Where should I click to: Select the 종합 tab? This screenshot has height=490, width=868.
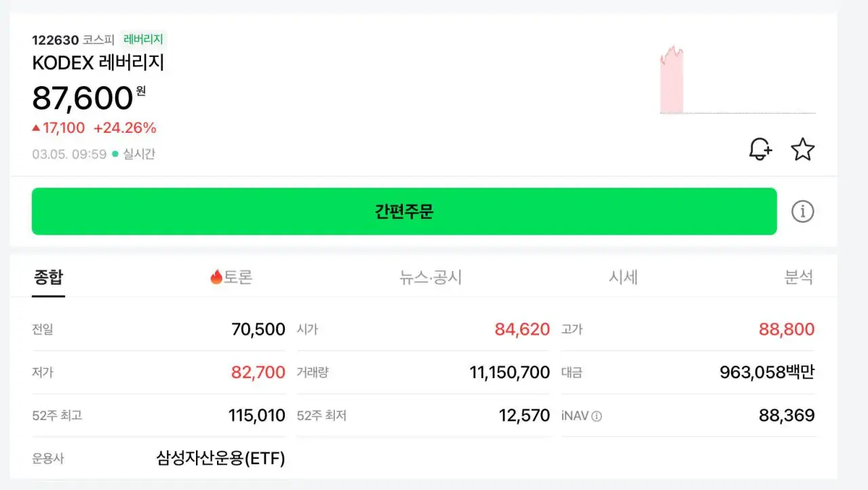pyautogui.click(x=48, y=277)
